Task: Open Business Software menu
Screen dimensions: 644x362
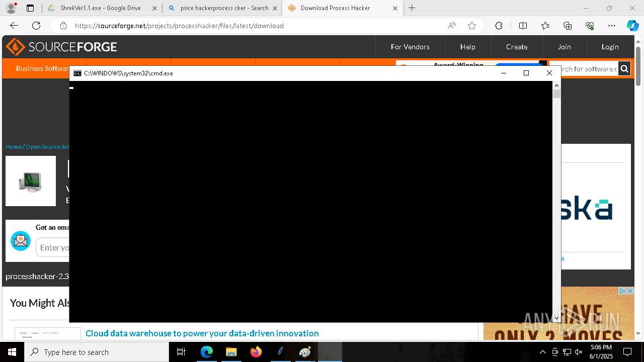Action: coord(43,68)
